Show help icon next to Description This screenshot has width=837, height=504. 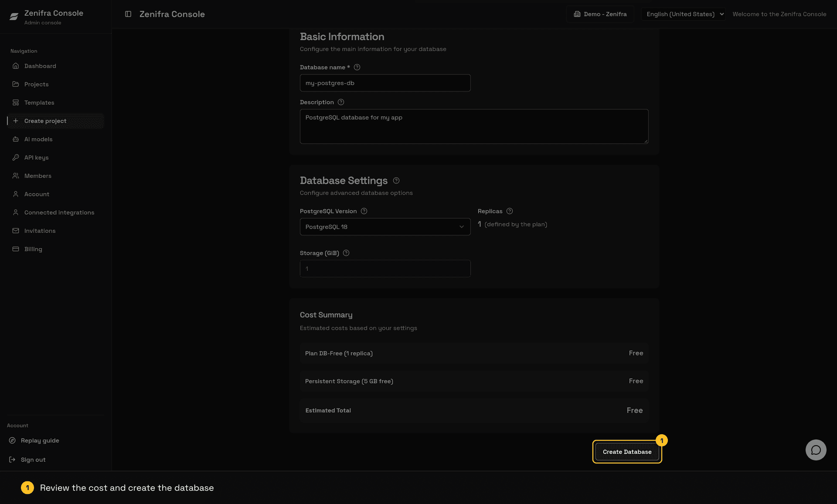point(341,102)
